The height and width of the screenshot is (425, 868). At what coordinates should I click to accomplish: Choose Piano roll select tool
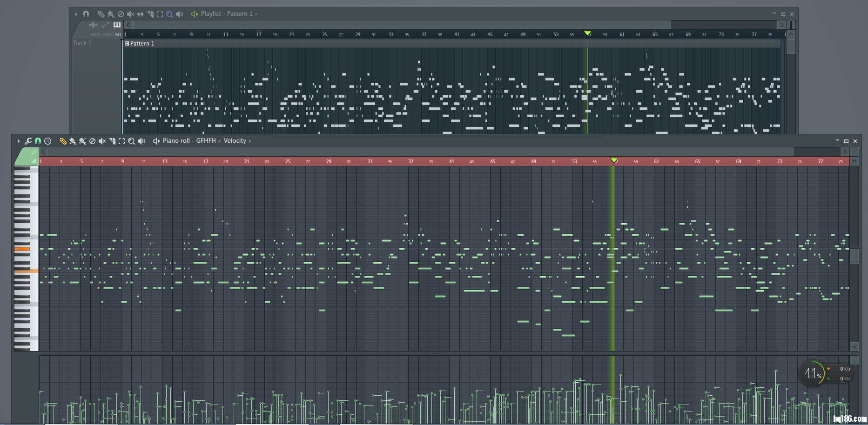click(x=121, y=141)
